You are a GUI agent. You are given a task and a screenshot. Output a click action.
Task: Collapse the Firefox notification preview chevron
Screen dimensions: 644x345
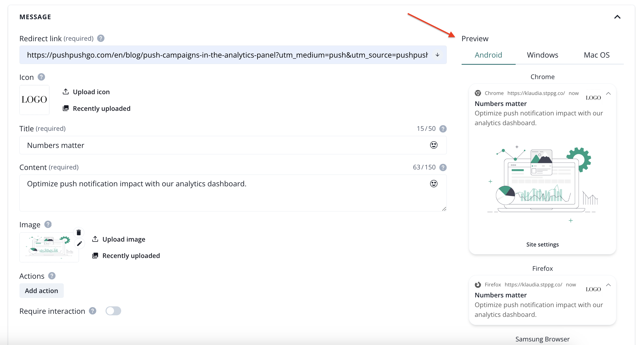[x=608, y=285]
